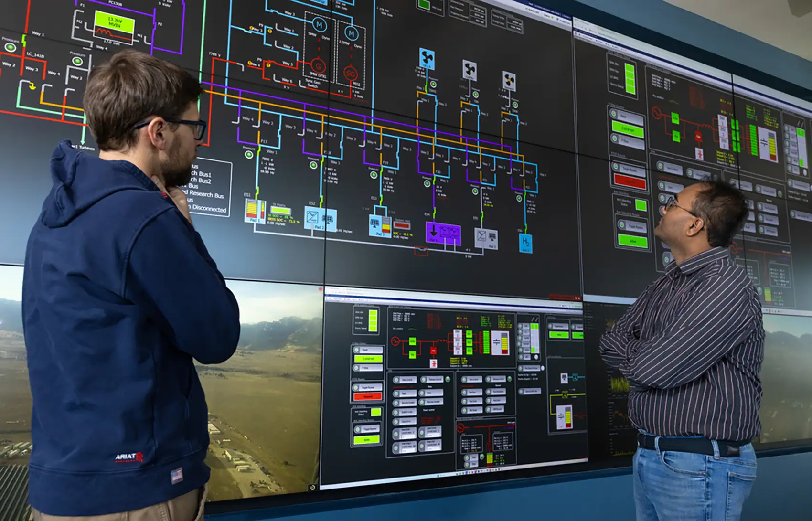Click the red System Alert bar near Pad 3
This screenshot has width=812, height=521.
[402, 225]
